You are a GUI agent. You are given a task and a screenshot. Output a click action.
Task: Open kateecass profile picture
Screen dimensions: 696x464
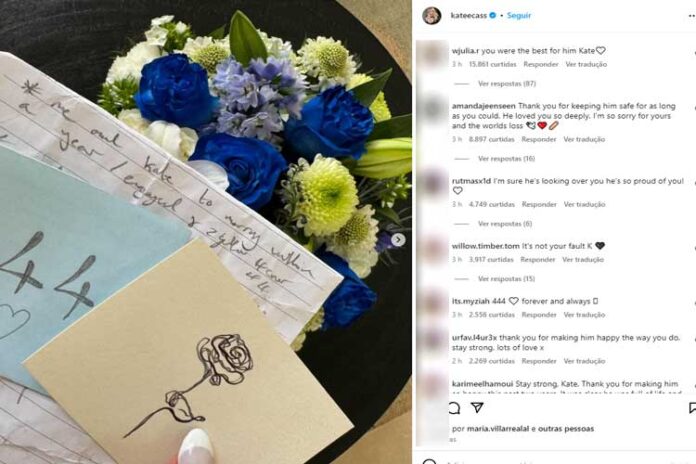(x=431, y=16)
